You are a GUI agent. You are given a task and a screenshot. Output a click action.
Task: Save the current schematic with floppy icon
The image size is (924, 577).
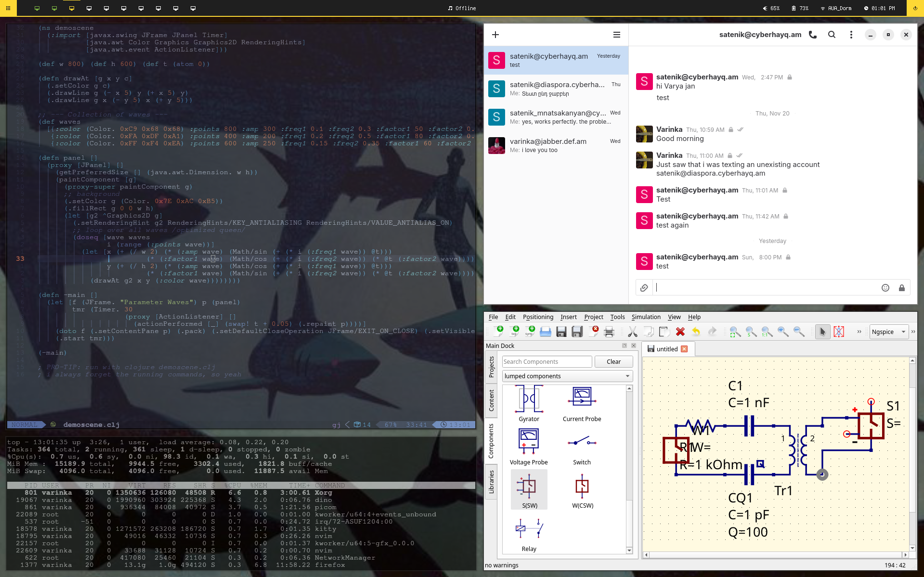pos(561,332)
